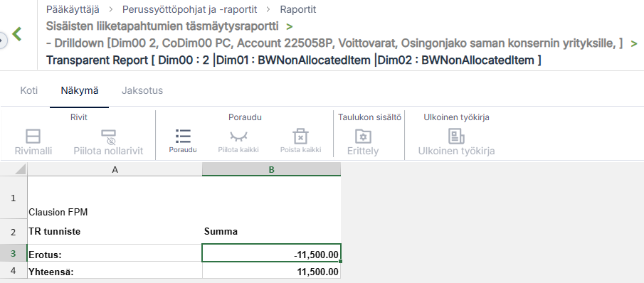
Task: Switch to the Koti tab
Action: [x=28, y=90]
